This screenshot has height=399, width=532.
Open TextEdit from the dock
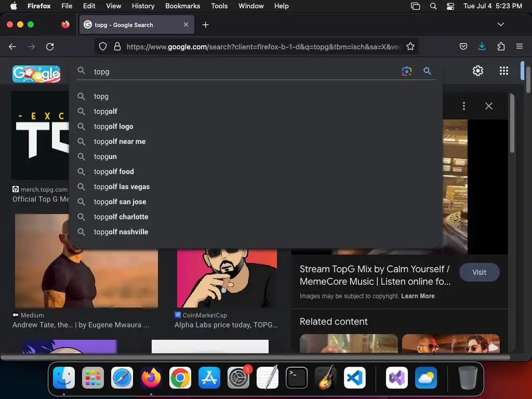(x=268, y=378)
